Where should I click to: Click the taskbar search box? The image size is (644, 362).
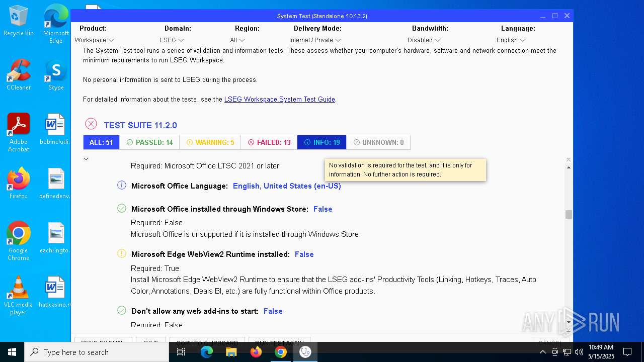[x=97, y=352]
